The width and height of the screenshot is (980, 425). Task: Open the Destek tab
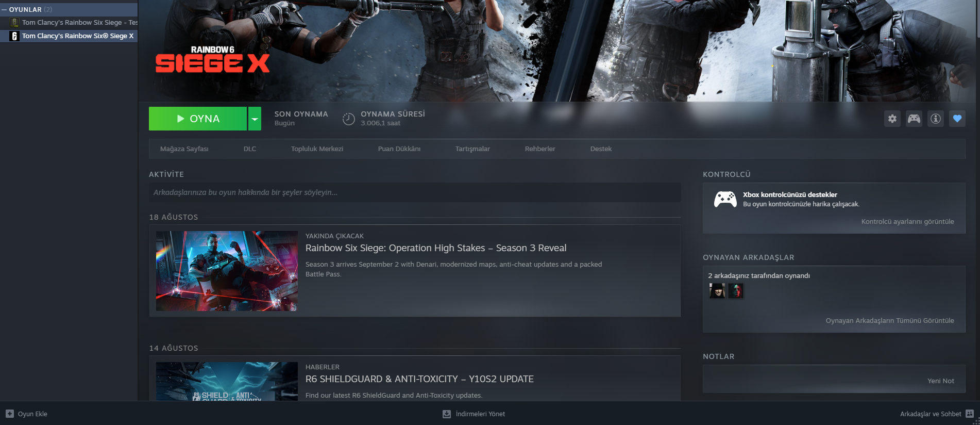pos(601,149)
